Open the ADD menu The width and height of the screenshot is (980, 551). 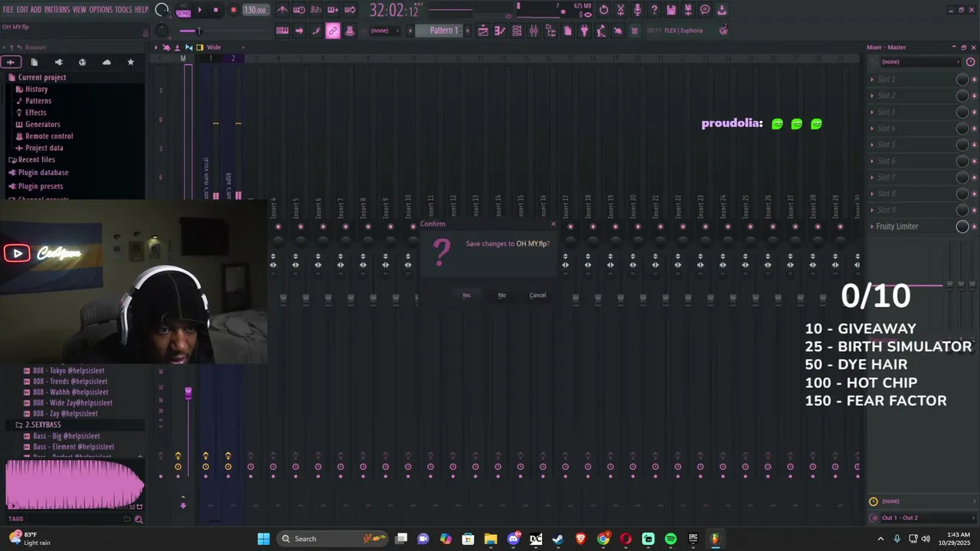36,10
